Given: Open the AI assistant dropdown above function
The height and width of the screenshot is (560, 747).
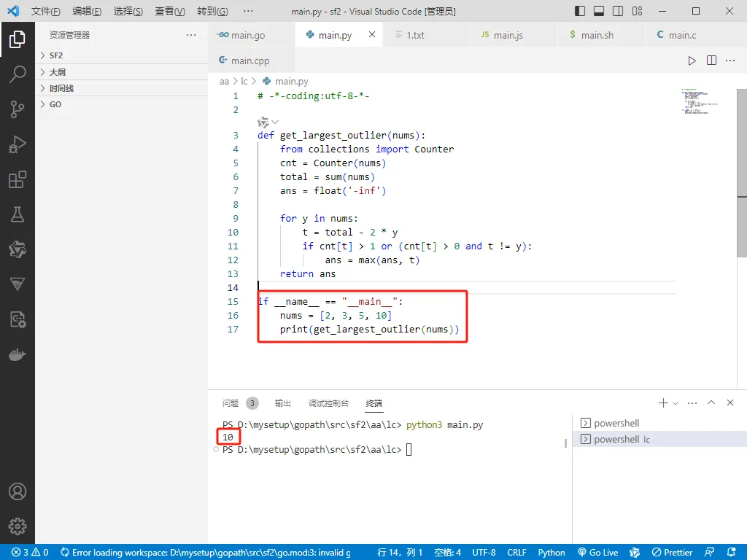Looking at the screenshot, I should 268,122.
